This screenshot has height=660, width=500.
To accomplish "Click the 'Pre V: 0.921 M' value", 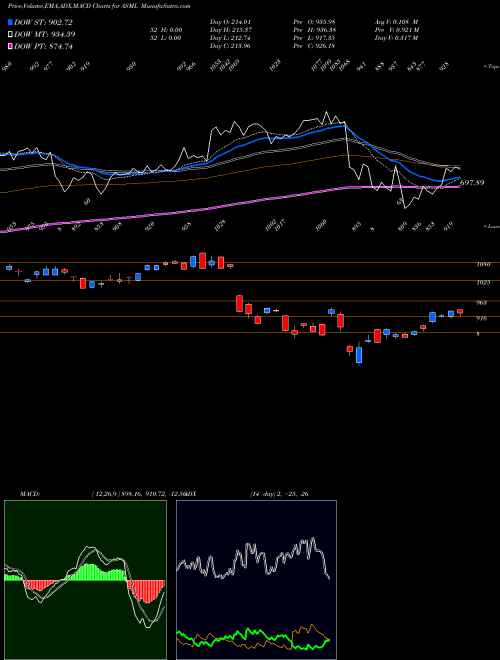I will click(397, 30).
